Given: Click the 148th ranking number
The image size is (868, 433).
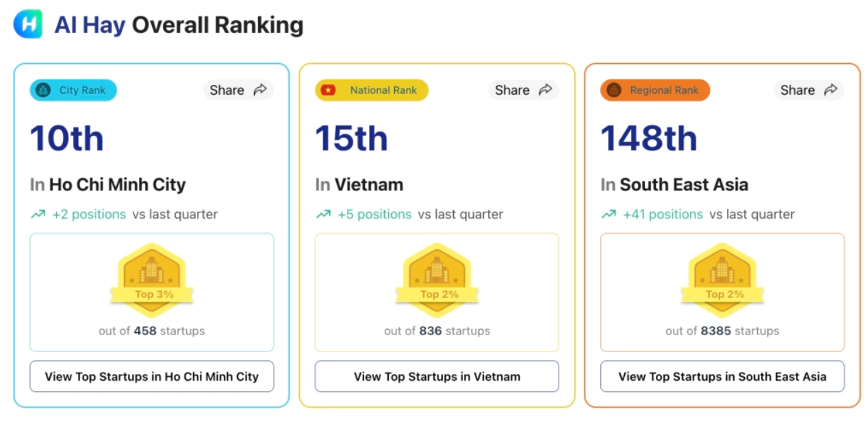Looking at the screenshot, I should tap(648, 138).
